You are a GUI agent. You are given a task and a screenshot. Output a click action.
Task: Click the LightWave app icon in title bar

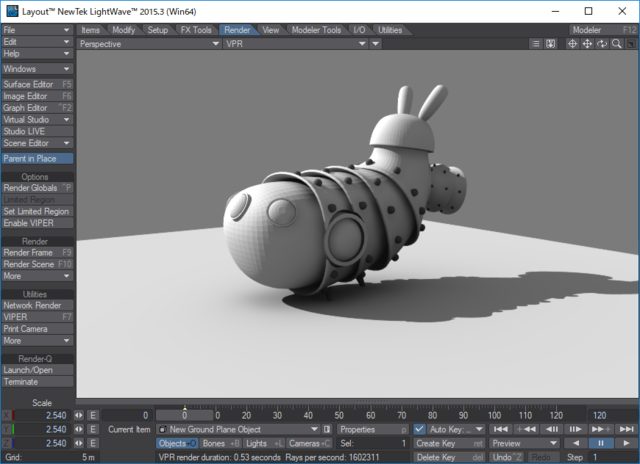coord(12,11)
